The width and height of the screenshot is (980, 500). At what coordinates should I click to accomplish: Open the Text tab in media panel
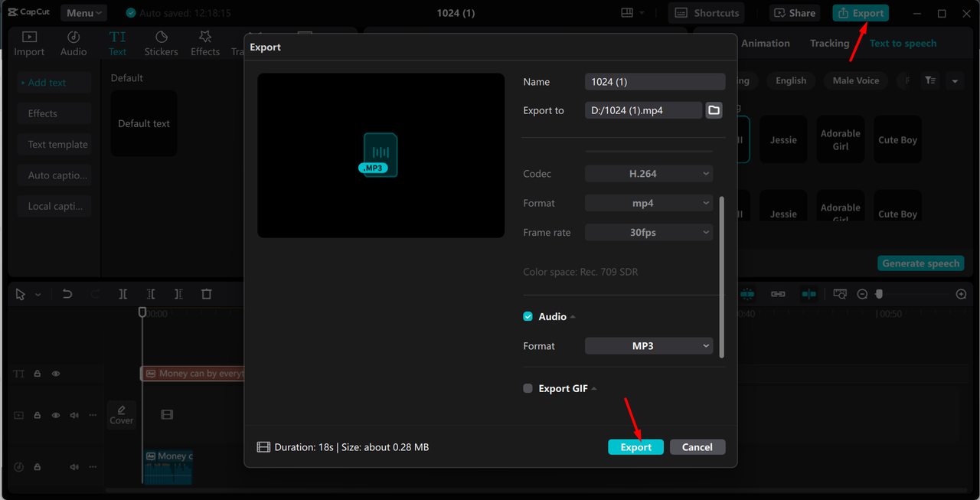coord(117,43)
